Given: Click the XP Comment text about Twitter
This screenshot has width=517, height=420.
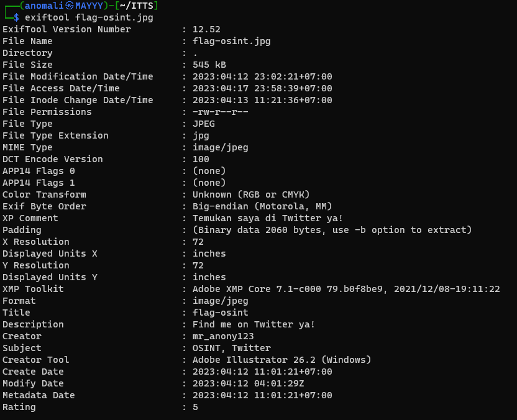Looking at the screenshot, I should (267, 218).
